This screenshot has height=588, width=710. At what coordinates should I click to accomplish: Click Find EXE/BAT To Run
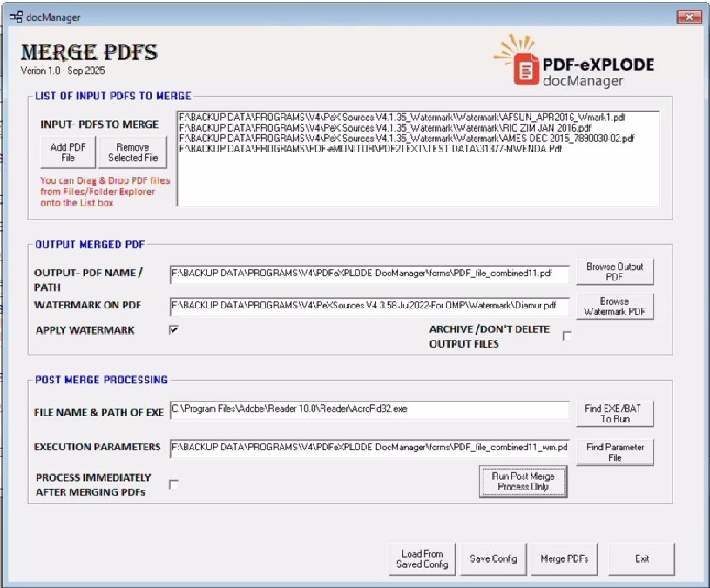(614, 413)
